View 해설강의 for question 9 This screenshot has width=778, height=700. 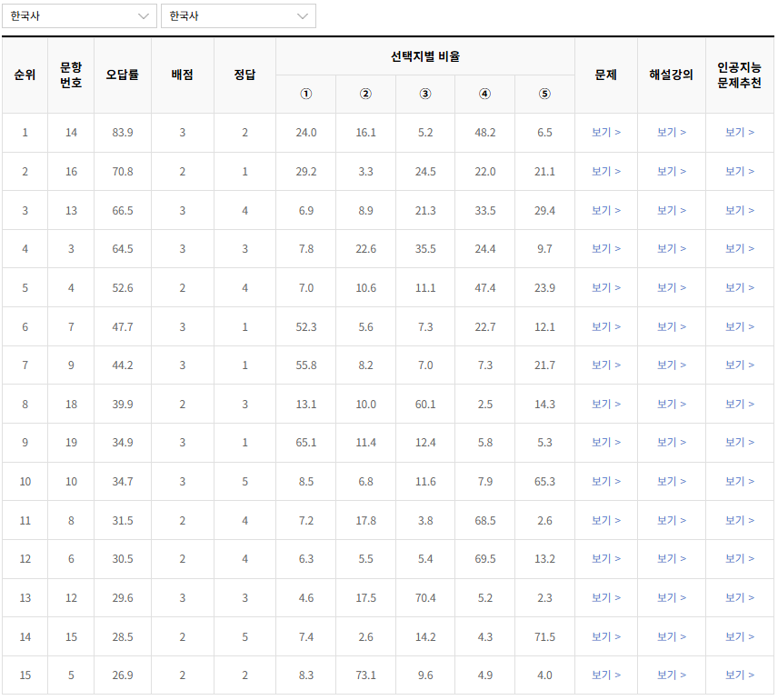[x=672, y=365]
